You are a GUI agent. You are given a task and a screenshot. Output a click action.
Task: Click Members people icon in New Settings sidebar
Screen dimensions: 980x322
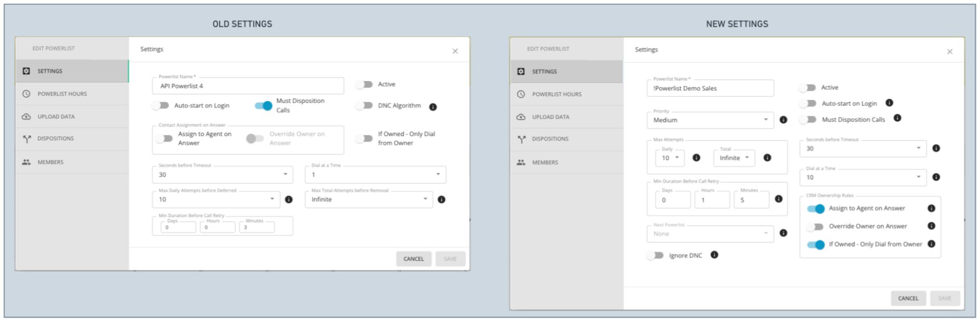pyautogui.click(x=521, y=162)
